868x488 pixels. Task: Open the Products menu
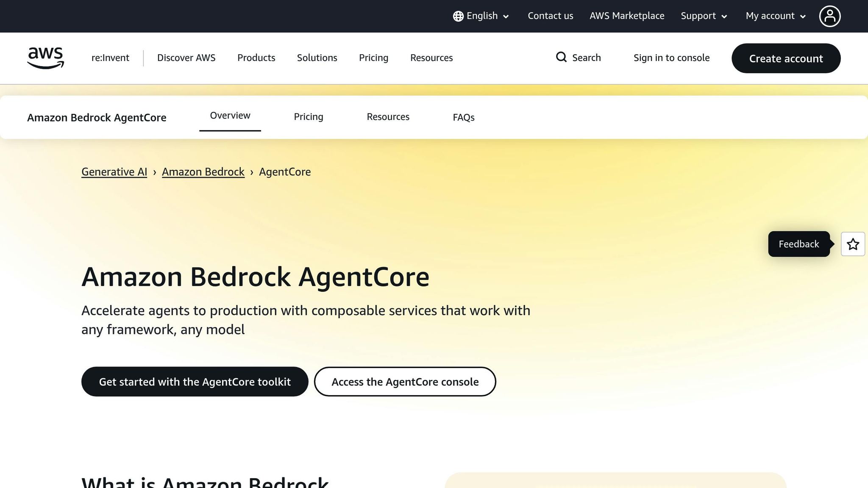click(x=256, y=58)
